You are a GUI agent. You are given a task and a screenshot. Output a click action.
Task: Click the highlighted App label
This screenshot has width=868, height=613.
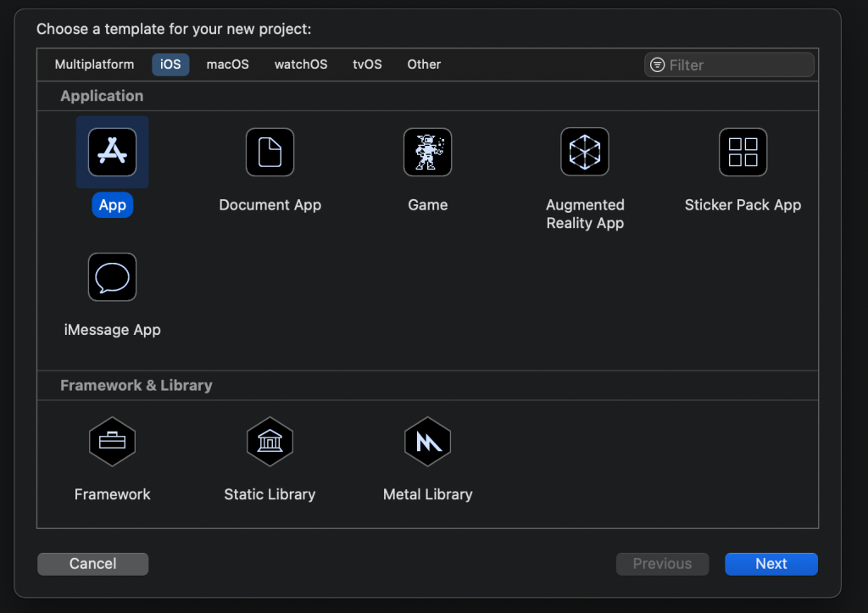[x=113, y=205]
